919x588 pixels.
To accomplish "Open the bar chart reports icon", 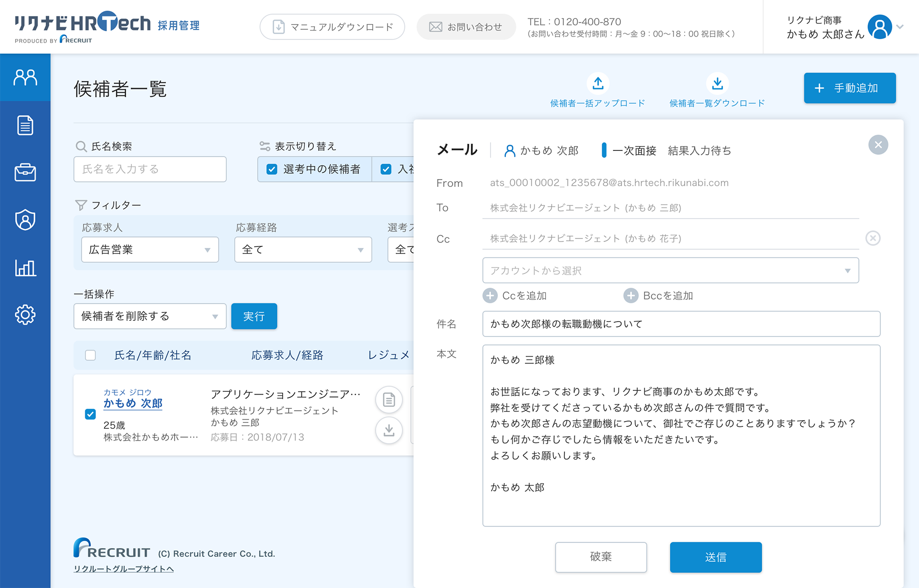I will coord(25,267).
